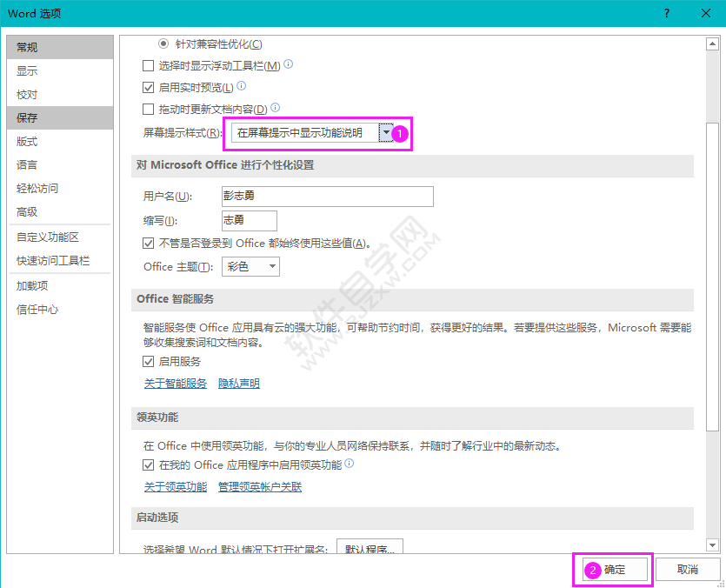Click inside the 用户名 input field
726x588 pixels.
[326, 196]
